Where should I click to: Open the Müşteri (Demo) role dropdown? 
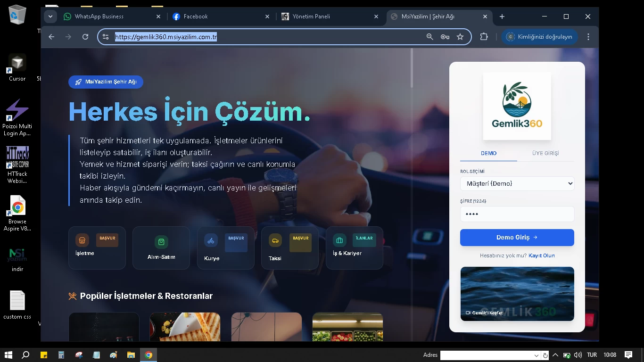point(517,183)
